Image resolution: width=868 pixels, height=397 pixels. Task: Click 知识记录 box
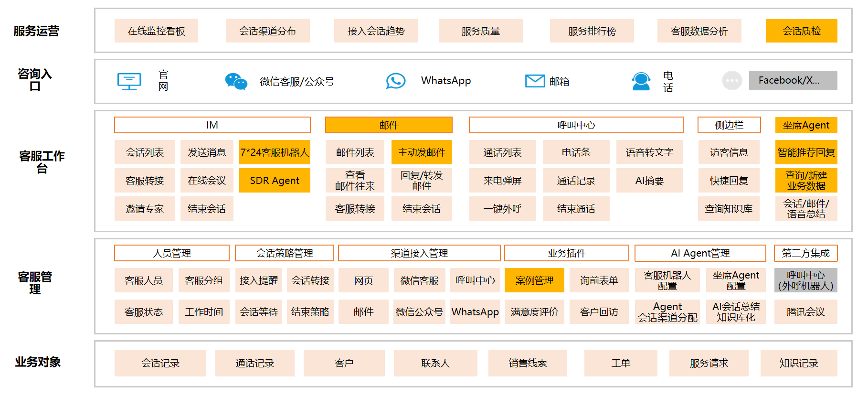point(799,363)
